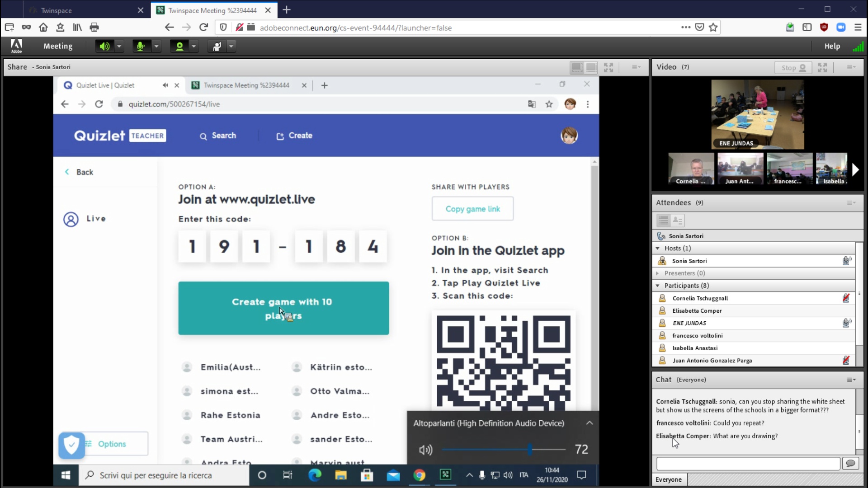This screenshot has width=868, height=488.
Task: Open the Meeting menu
Action: tap(57, 46)
